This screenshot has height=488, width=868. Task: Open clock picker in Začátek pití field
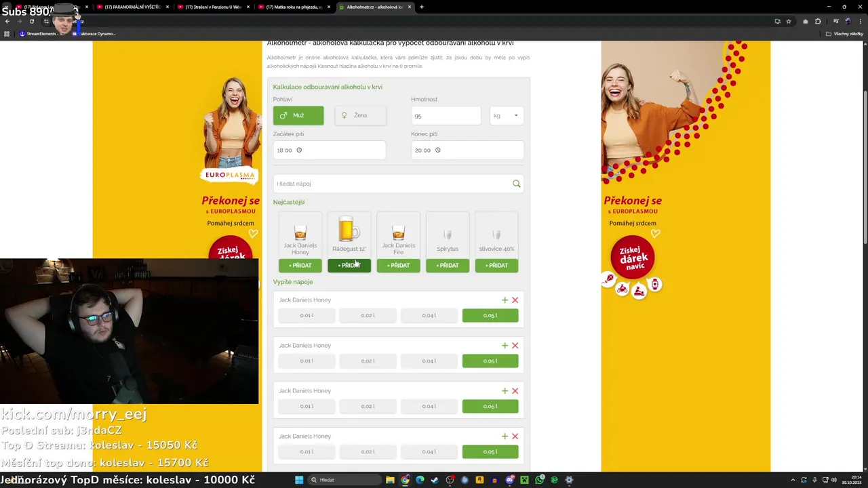click(x=299, y=150)
